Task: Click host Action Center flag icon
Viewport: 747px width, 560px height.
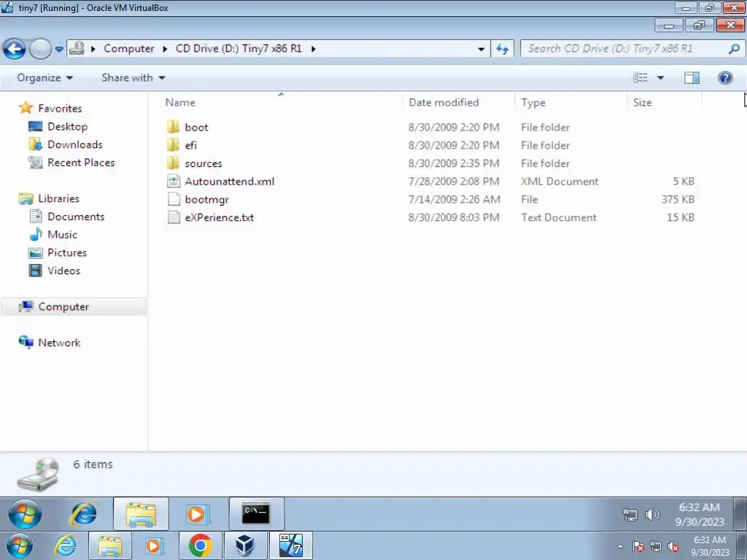Action: pos(638,547)
